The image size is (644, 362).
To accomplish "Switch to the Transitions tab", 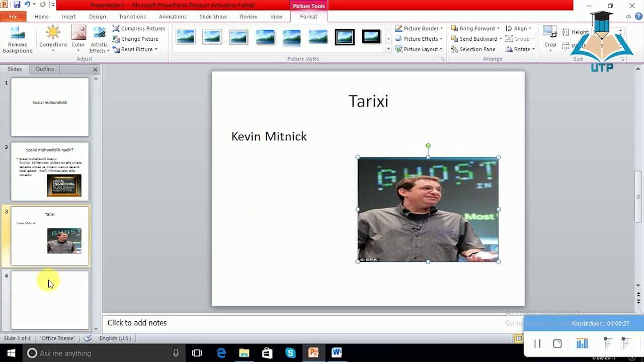I will point(132,17).
